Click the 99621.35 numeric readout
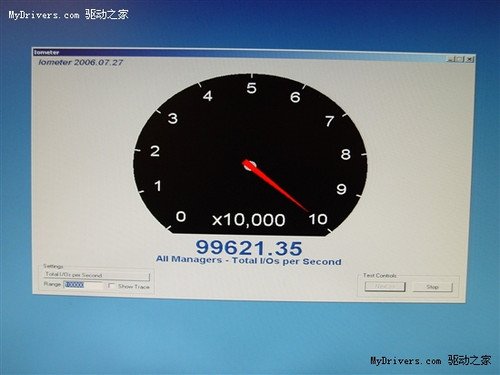The image size is (500, 375). [x=249, y=248]
